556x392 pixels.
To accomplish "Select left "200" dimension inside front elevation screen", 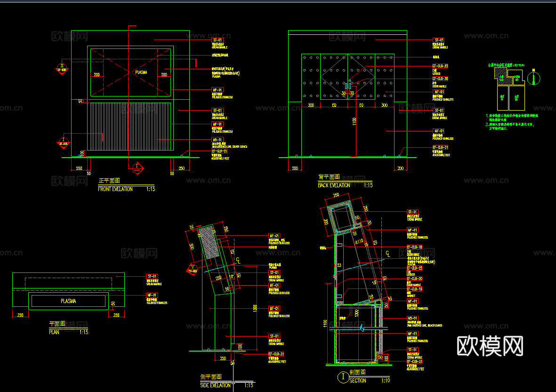I will [97, 75].
